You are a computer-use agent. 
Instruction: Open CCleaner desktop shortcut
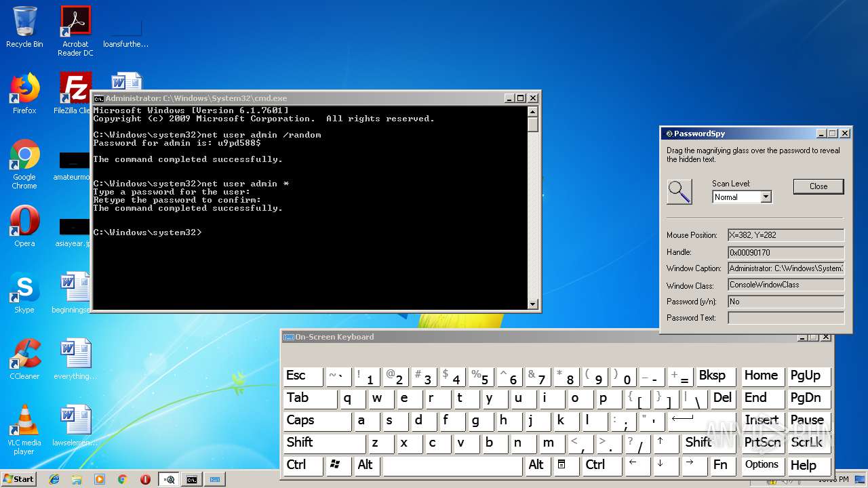click(x=24, y=359)
